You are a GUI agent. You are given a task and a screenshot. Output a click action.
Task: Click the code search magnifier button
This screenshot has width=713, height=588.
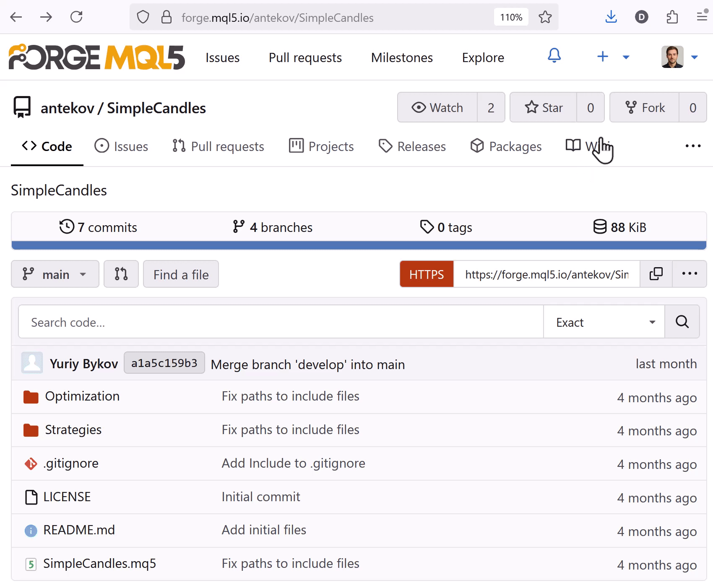(x=682, y=322)
